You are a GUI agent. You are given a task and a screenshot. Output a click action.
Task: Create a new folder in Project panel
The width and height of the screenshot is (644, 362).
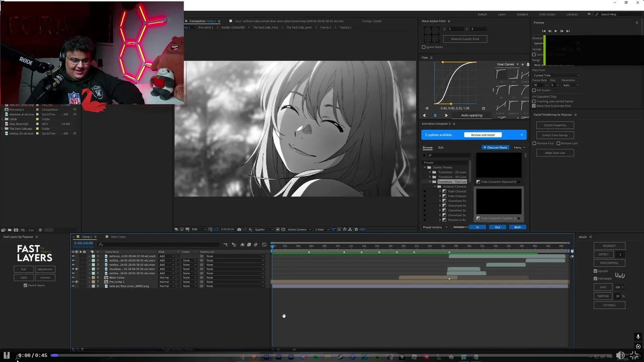[10, 230]
